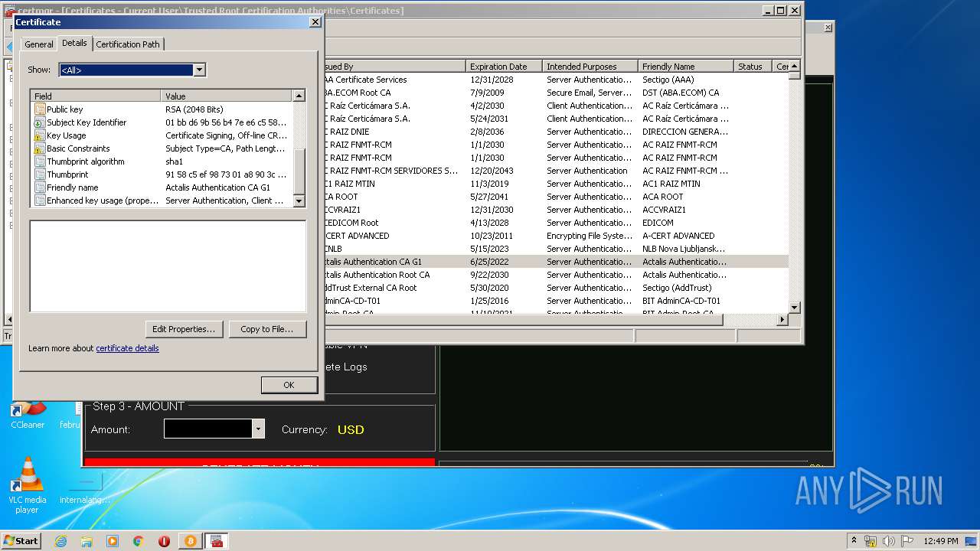Open Internet Explorer from the taskbar
Viewport: 980px width, 551px height.
click(60, 541)
